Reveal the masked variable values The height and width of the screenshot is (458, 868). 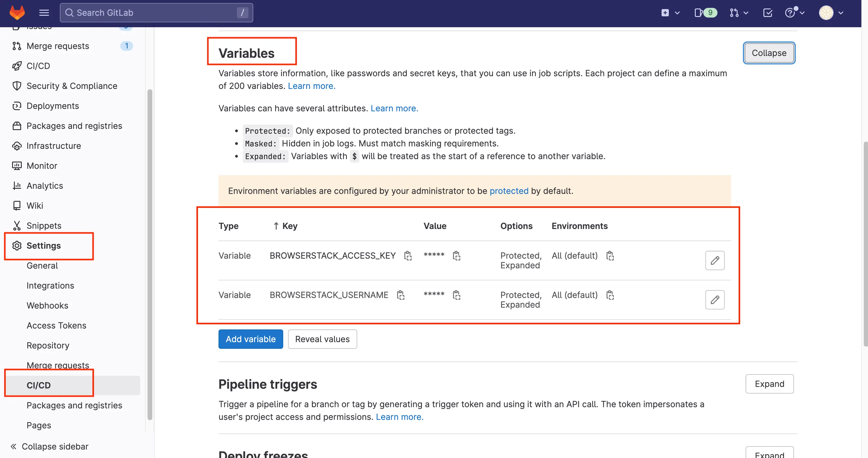point(322,339)
